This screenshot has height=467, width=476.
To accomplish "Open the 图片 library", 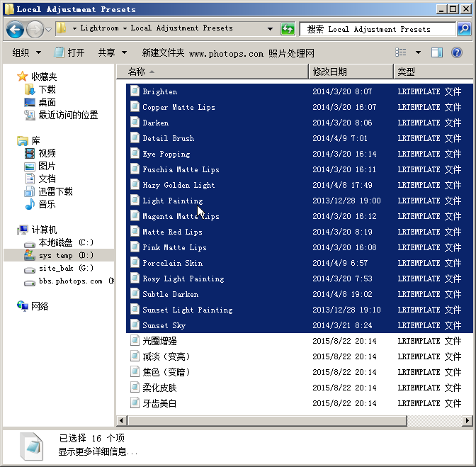I will click(40, 166).
